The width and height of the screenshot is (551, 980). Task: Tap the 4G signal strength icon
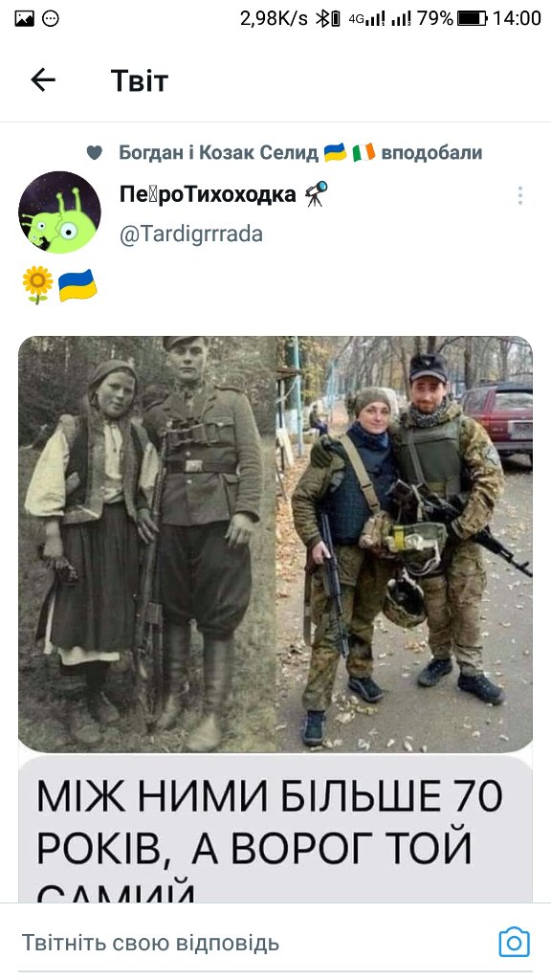point(366,19)
